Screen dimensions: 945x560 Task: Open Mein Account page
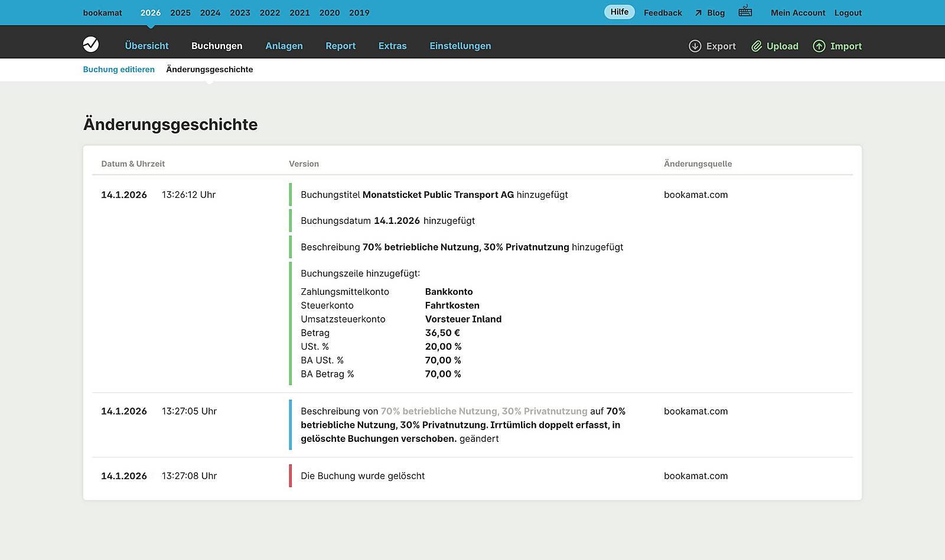pyautogui.click(x=798, y=13)
